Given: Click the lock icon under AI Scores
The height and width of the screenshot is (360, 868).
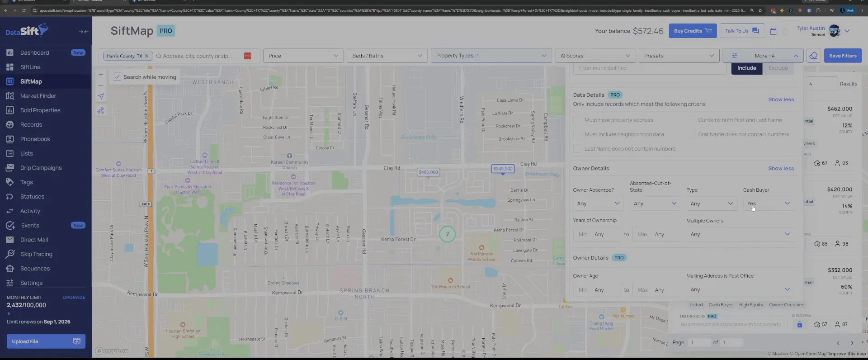Looking at the screenshot, I should pos(799,324).
